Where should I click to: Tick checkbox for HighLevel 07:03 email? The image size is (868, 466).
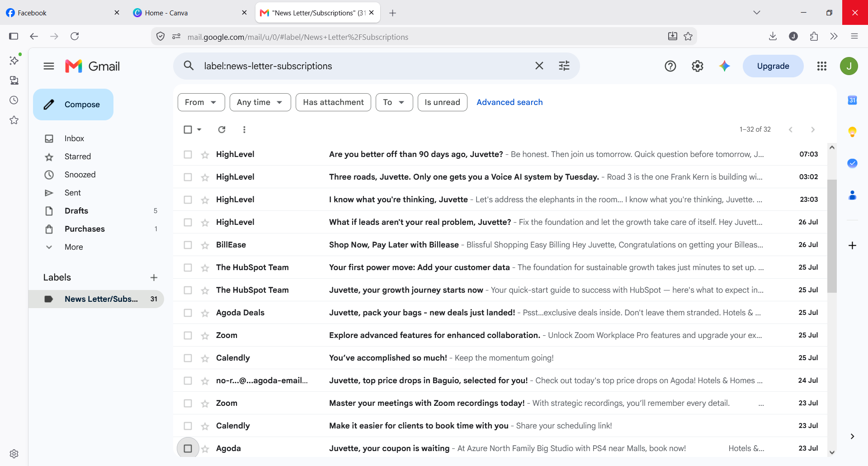pos(188,154)
